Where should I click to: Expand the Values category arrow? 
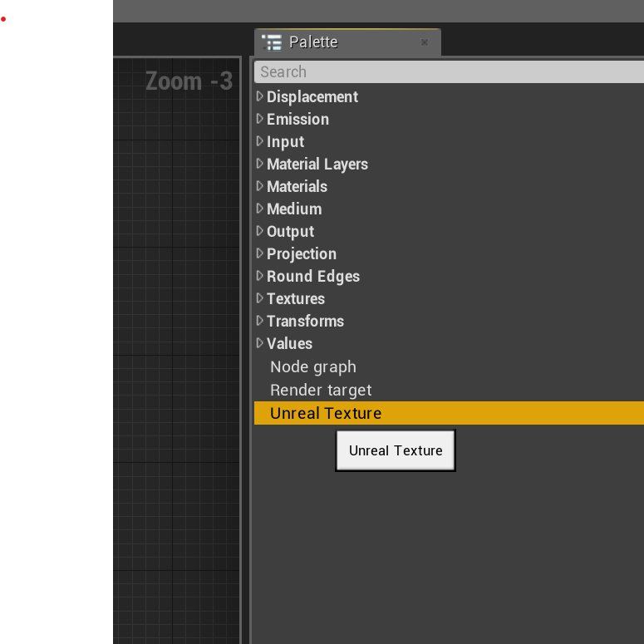click(x=259, y=342)
